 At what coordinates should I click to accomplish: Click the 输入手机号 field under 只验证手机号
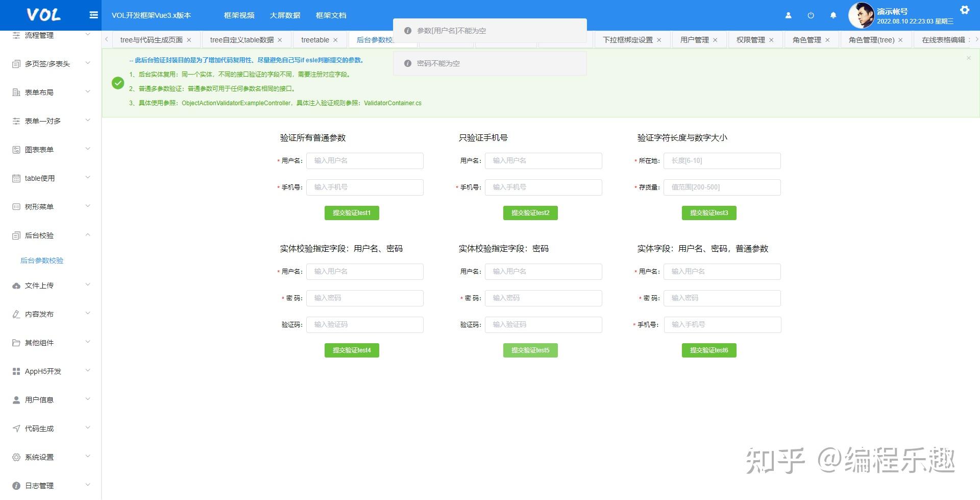coord(543,187)
